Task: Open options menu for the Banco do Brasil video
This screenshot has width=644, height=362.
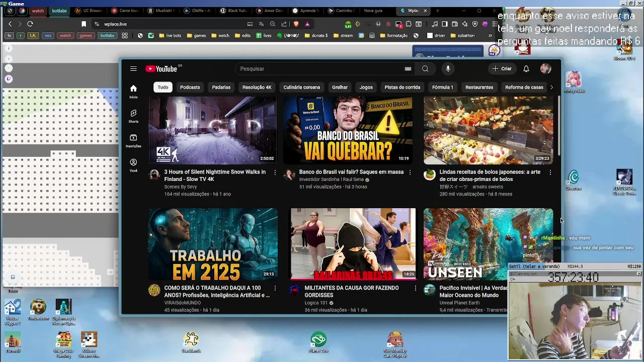Action: click(x=410, y=172)
